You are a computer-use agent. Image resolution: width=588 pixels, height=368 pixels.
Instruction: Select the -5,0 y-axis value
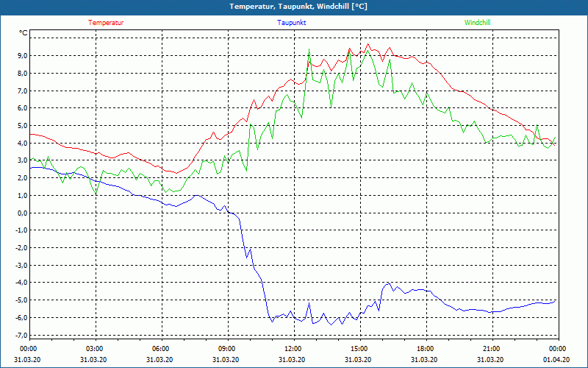point(21,300)
